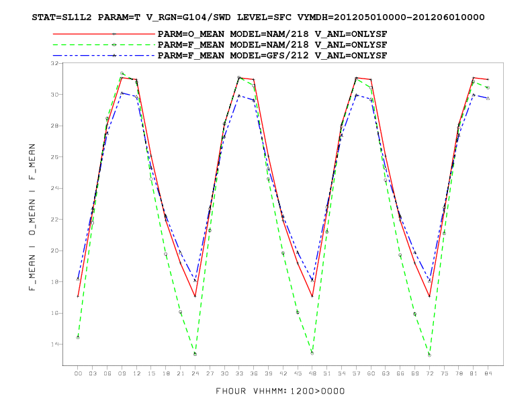This screenshot has width=532, height=411.
Task: Click the green circle data point at hour 48
Action: pyautogui.click(x=312, y=353)
